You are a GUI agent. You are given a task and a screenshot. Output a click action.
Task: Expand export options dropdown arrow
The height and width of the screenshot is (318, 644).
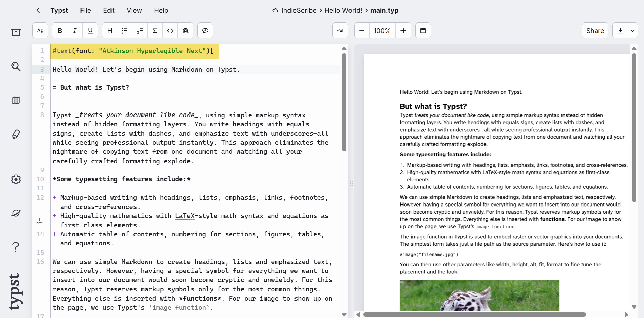pyautogui.click(x=633, y=31)
